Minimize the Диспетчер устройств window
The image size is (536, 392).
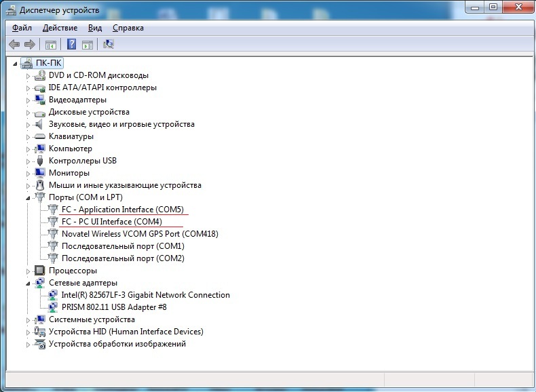click(475, 7)
